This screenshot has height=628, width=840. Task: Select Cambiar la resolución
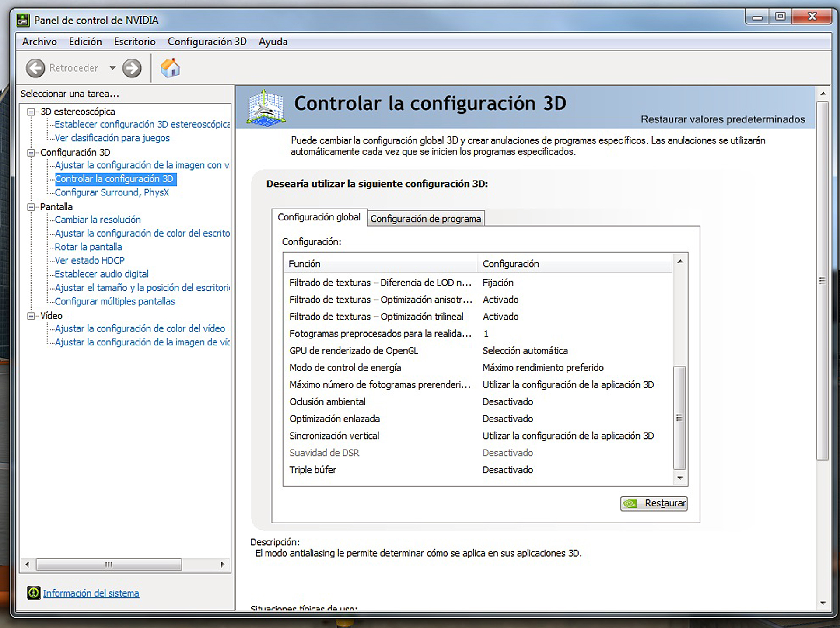(x=98, y=220)
